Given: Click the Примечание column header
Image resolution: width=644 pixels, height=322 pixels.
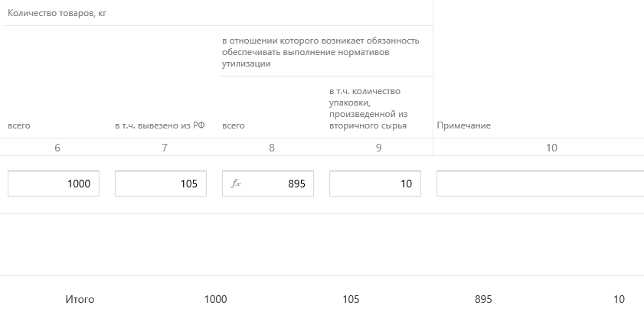Looking at the screenshot, I should pyautogui.click(x=464, y=125).
